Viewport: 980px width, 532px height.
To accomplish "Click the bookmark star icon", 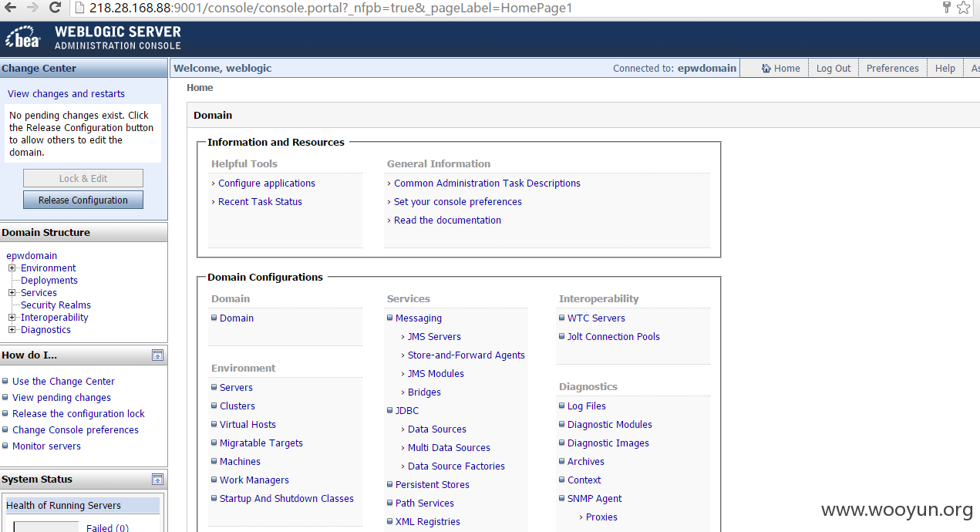I will (x=964, y=8).
